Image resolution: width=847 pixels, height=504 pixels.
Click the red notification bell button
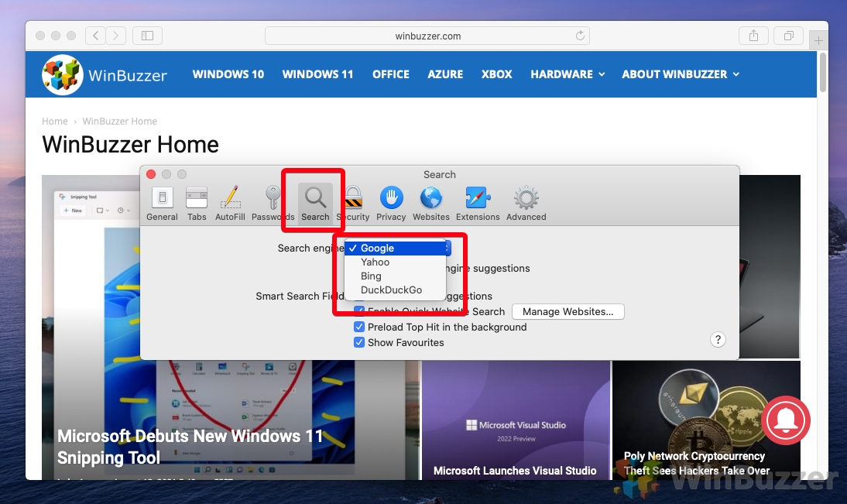point(786,420)
